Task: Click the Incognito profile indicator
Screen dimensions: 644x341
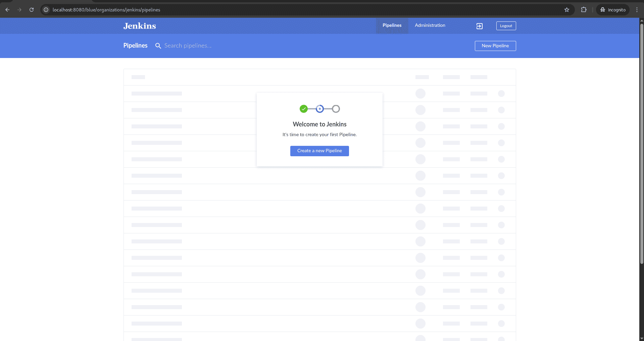Action: pos(612,10)
